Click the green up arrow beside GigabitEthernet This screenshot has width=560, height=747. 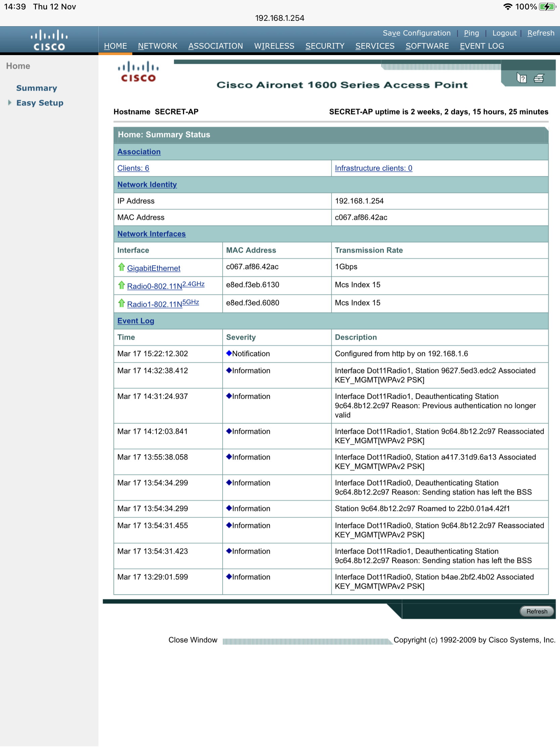coord(122,267)
